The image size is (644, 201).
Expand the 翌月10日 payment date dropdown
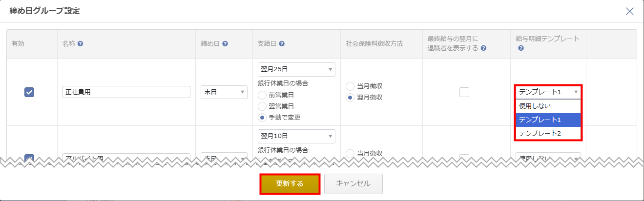[x=296, y=136]
